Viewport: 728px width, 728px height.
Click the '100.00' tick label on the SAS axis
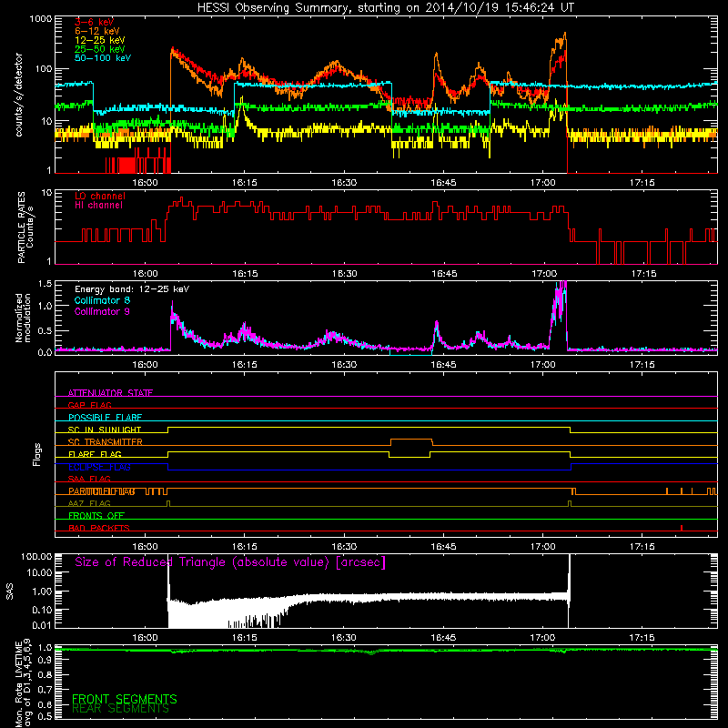pyautogui.click(x=36, y=557)
